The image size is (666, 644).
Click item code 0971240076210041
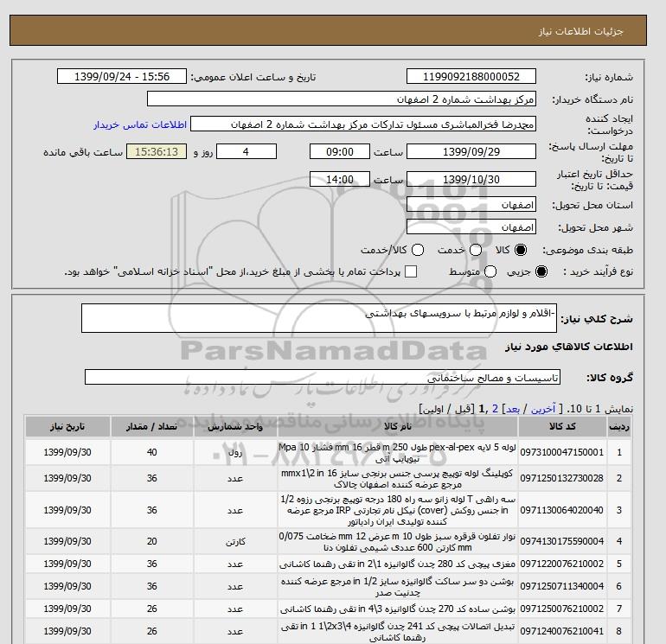pos(562,632)
